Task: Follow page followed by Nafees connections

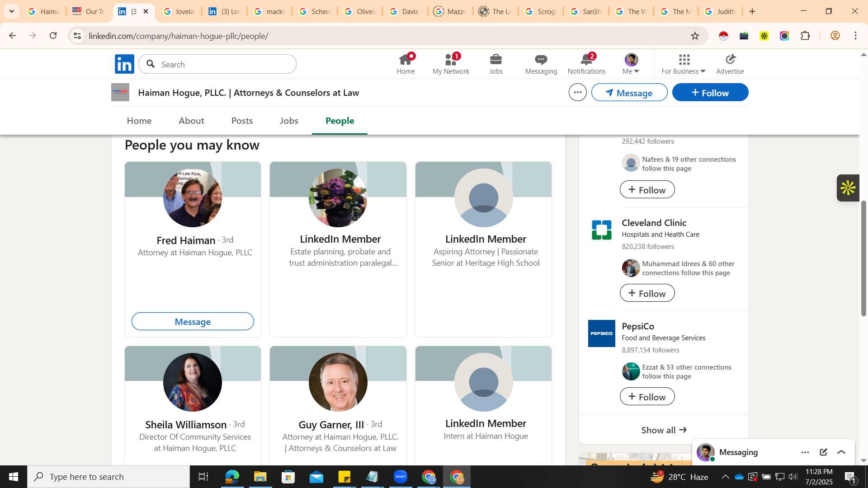Action: coord(647,189)
